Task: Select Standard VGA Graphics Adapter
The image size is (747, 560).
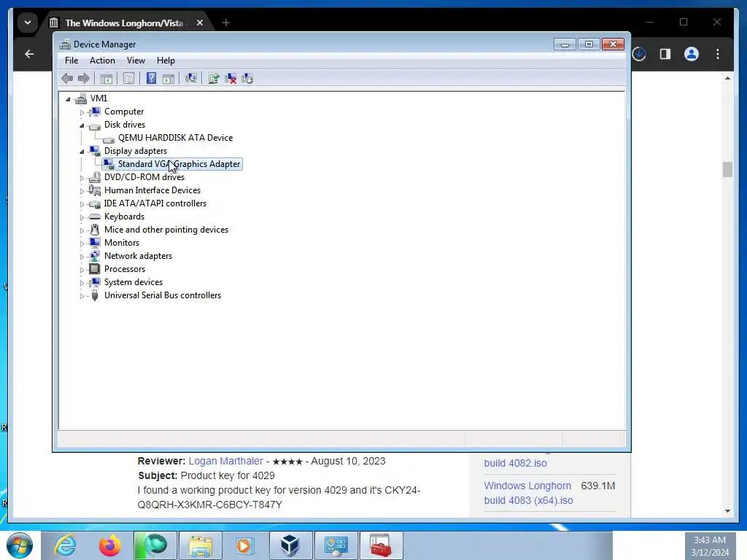Action: tap(179, 164)
